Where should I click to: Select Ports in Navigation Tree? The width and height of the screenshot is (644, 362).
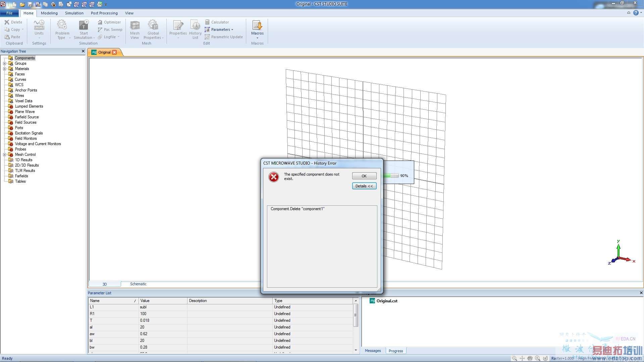pos(19,128)
